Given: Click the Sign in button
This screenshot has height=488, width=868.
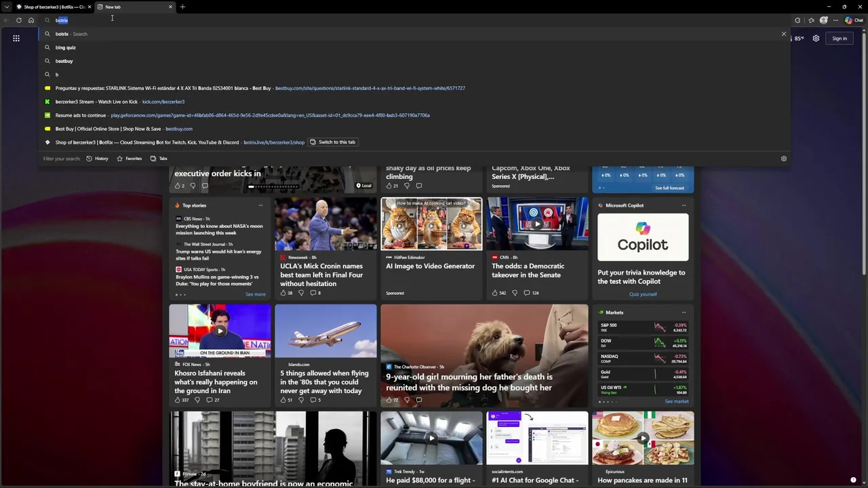Looking at the screenshot, I should [x=840, y=39].
